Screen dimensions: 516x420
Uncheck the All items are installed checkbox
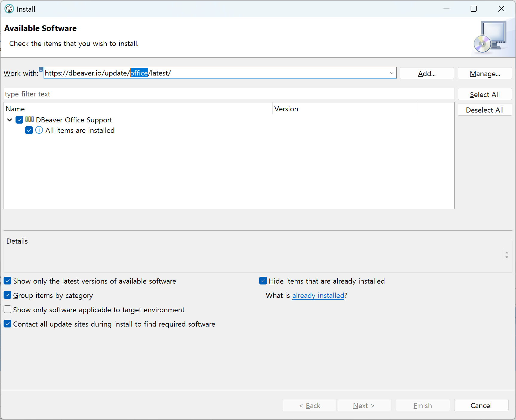pos(29,130)
